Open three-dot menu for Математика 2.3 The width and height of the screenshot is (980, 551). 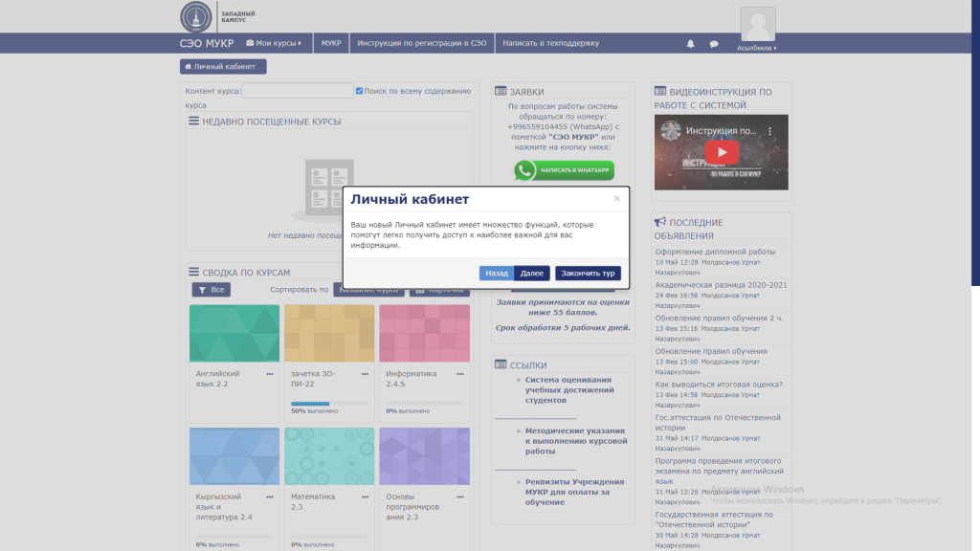point(365,496)
